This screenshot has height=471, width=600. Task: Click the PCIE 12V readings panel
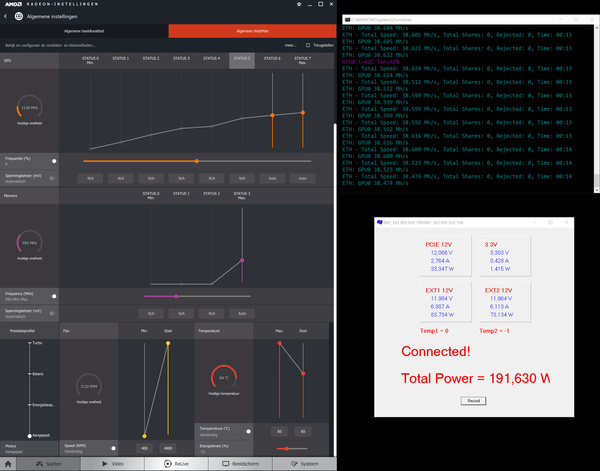tap(445, 256)
